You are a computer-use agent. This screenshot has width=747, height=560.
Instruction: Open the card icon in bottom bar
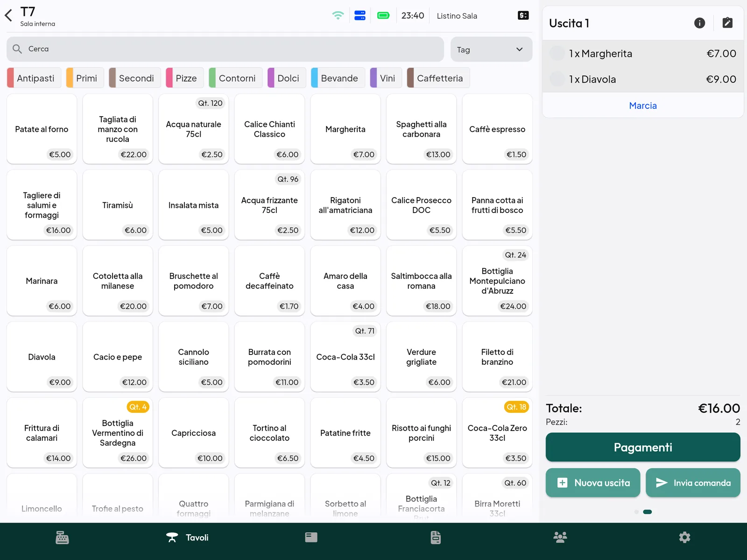pos(311,538)
